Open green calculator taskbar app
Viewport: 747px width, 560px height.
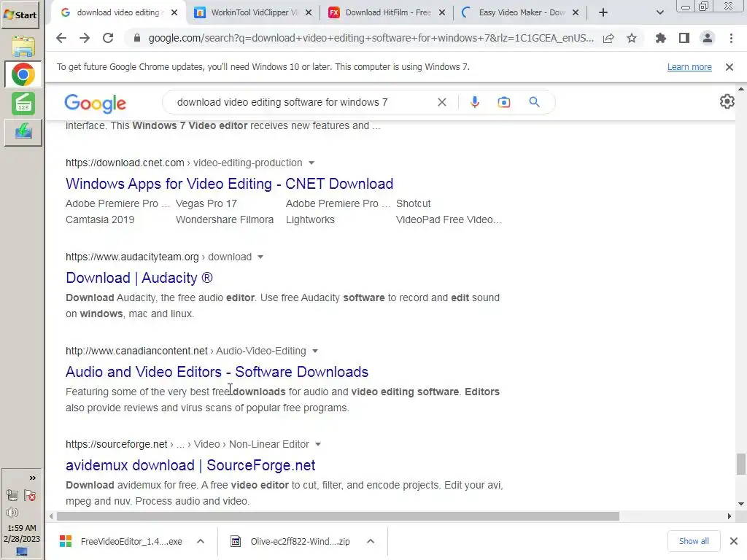(23, 104)
